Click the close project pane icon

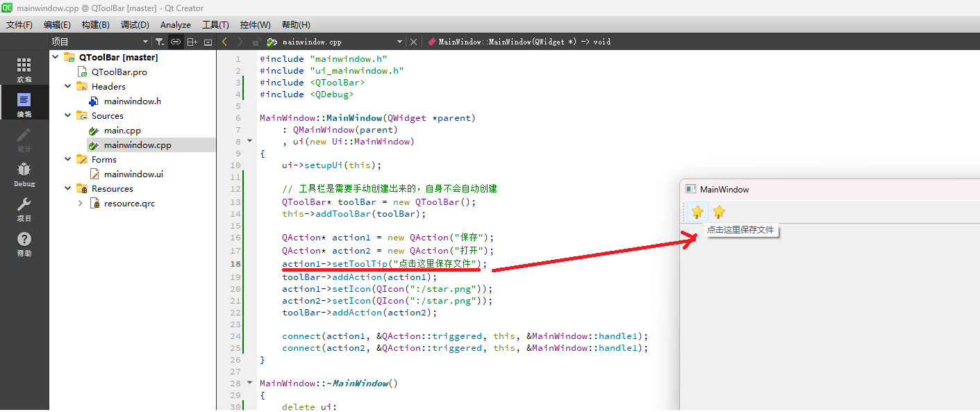point(208,42)
